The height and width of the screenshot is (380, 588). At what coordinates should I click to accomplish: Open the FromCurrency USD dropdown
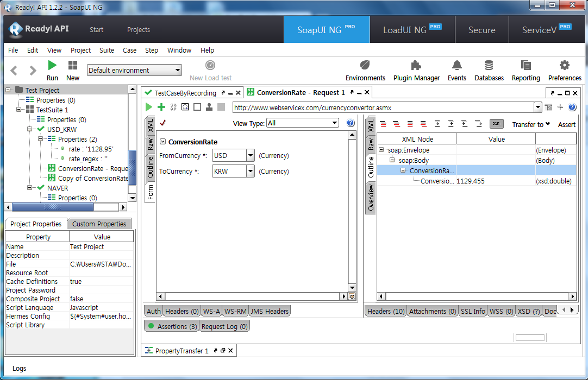coord(250,156)
